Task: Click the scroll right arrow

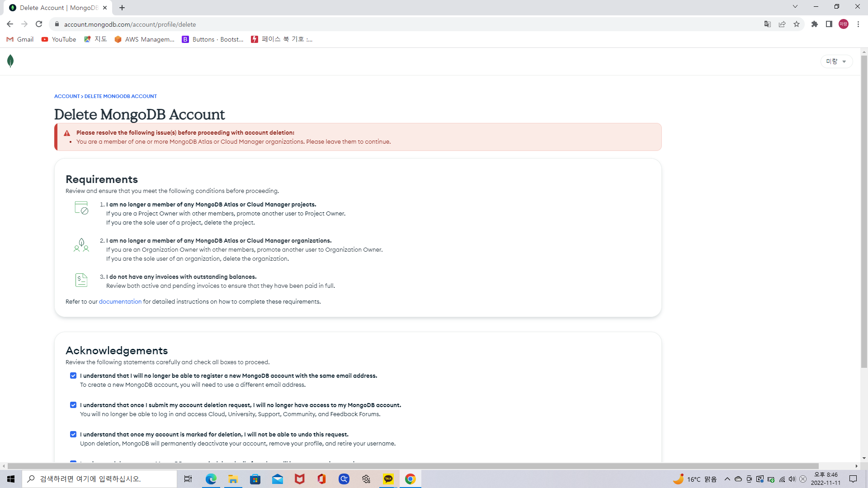Action: point(856,466)
